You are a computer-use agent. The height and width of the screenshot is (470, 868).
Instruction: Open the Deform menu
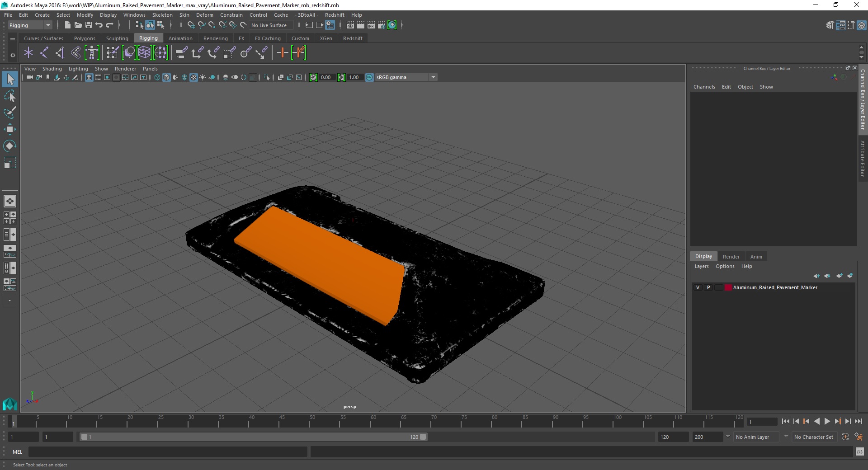pyautogui.click(x=204, y=15)
